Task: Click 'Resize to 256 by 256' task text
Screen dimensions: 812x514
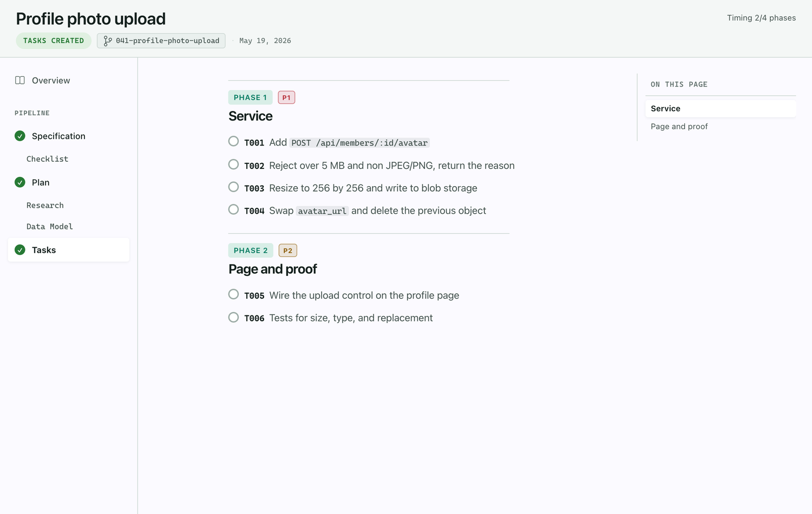Action: (316, 188)
